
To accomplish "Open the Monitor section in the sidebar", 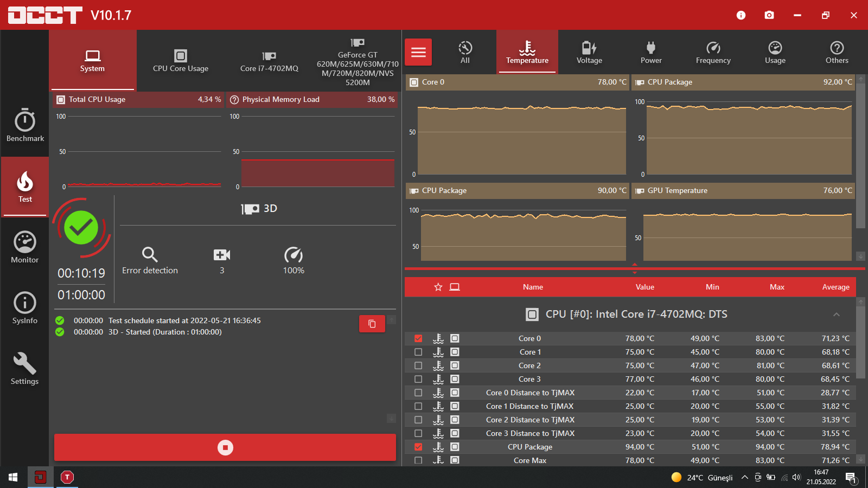I will [x=25, y=247].
